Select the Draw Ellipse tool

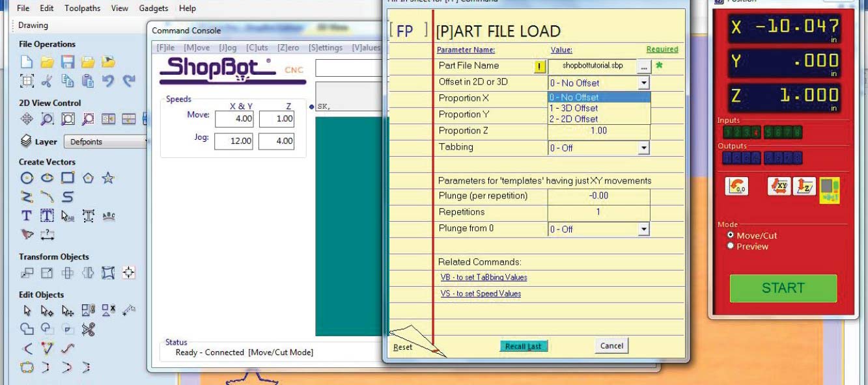click(x=47, y=178)
